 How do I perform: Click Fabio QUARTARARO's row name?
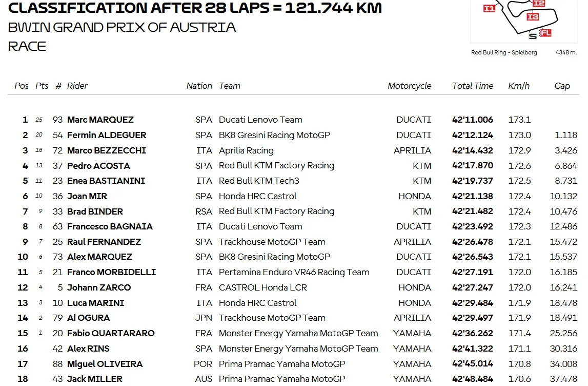pyautogui.click(x=111, y=334)
